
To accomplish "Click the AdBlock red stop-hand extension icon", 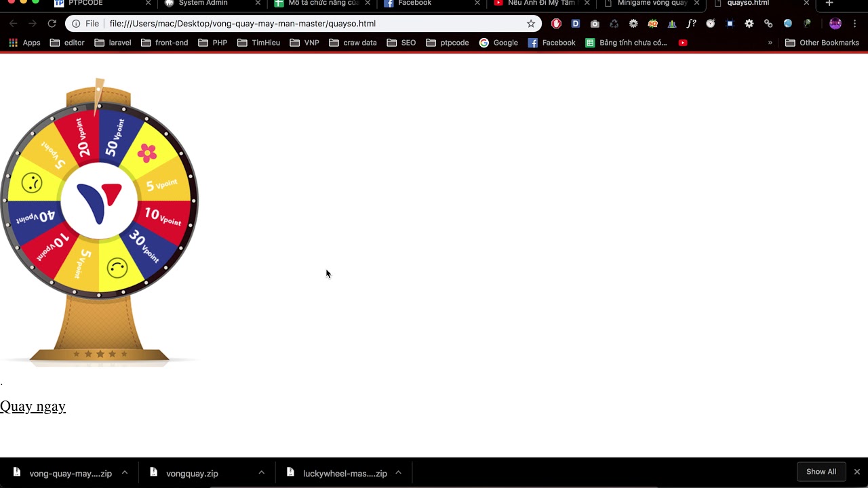I will pos(556,24).
